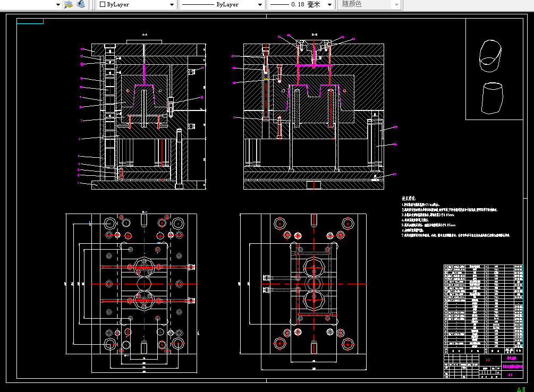Click the magenta part balloon number 27
Viewport: 534px width, 392px height.
394,174
